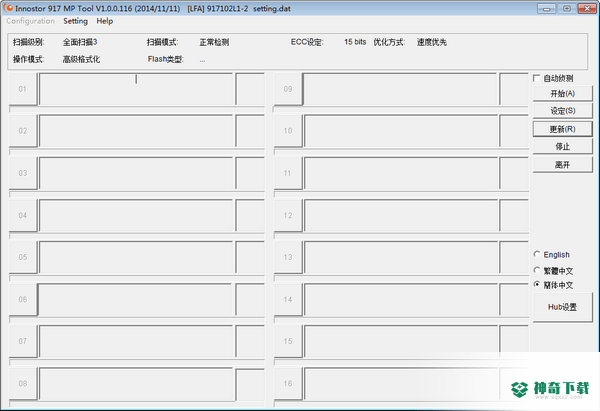Click the 15 bits ECC value
600x411 pixels.
click(355, 42)
